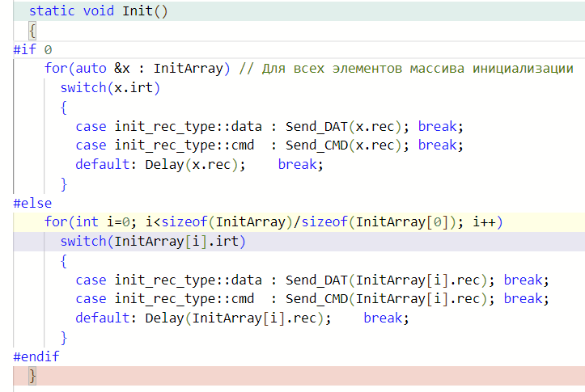Click the opening brace under static void Init()
Viewport: 585px width, 392px height.
32,32
